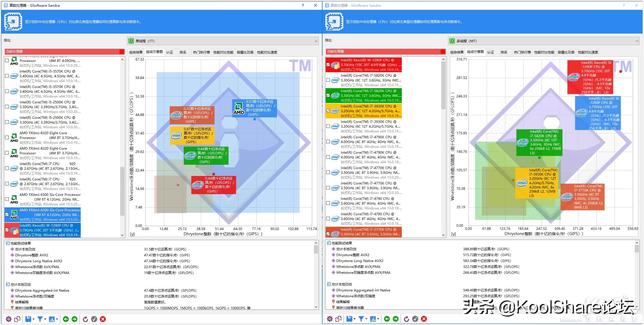Switch to 组合结果 tab in left window
Image resolution: width=644 pixels, height=325 pixels.
(136, 52)
